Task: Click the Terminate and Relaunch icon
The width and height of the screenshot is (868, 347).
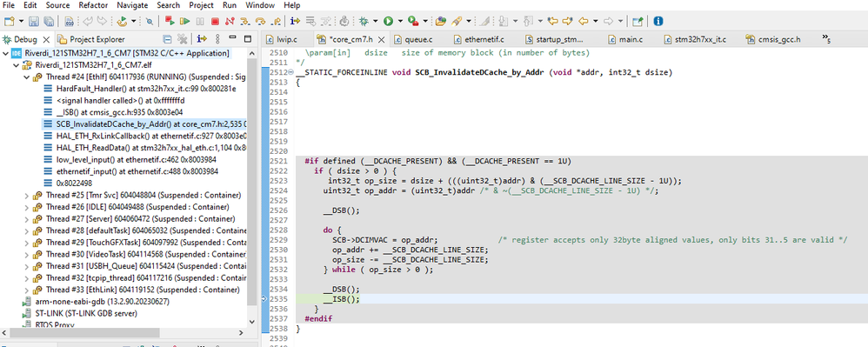Action: point(170,21)
